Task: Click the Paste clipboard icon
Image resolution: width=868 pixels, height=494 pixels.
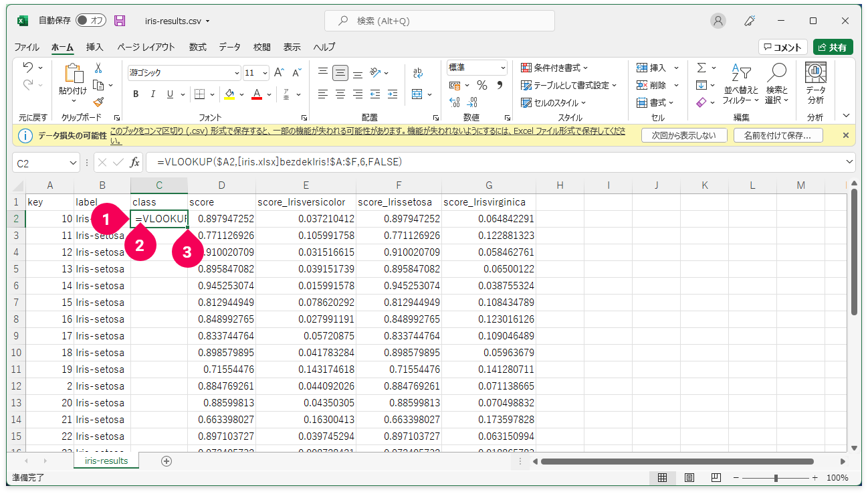Action: (x=73, y=74)
